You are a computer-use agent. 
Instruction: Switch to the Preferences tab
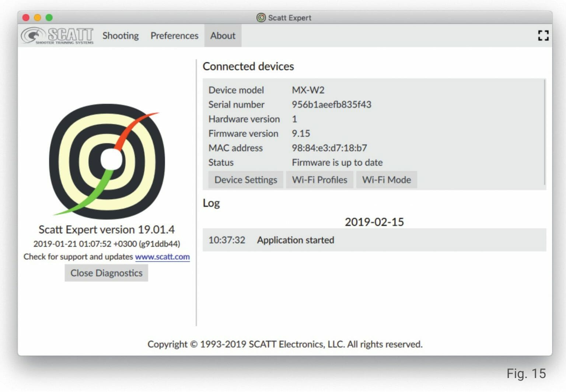click(x=174, y=36)
